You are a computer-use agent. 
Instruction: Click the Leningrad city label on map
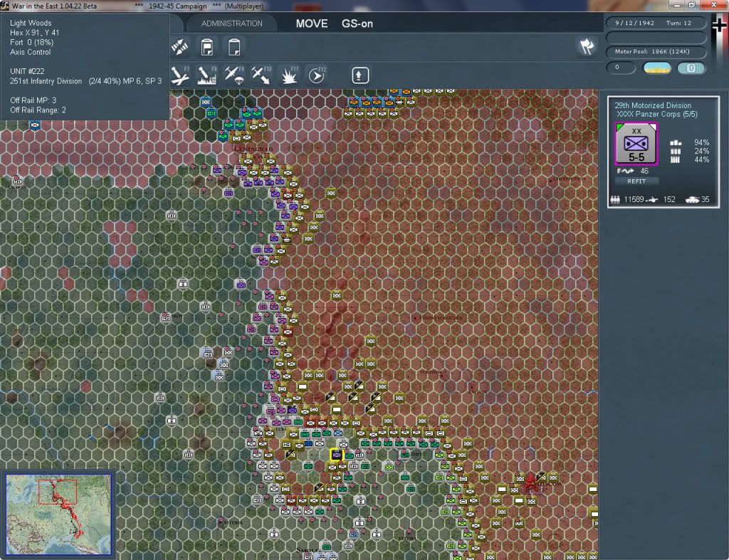pyautogui.click(x=253, y=149)
